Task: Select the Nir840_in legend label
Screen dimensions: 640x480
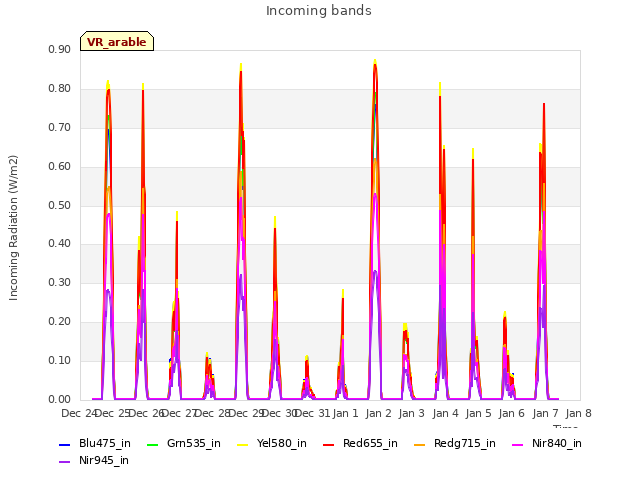Action: point(557,443)
